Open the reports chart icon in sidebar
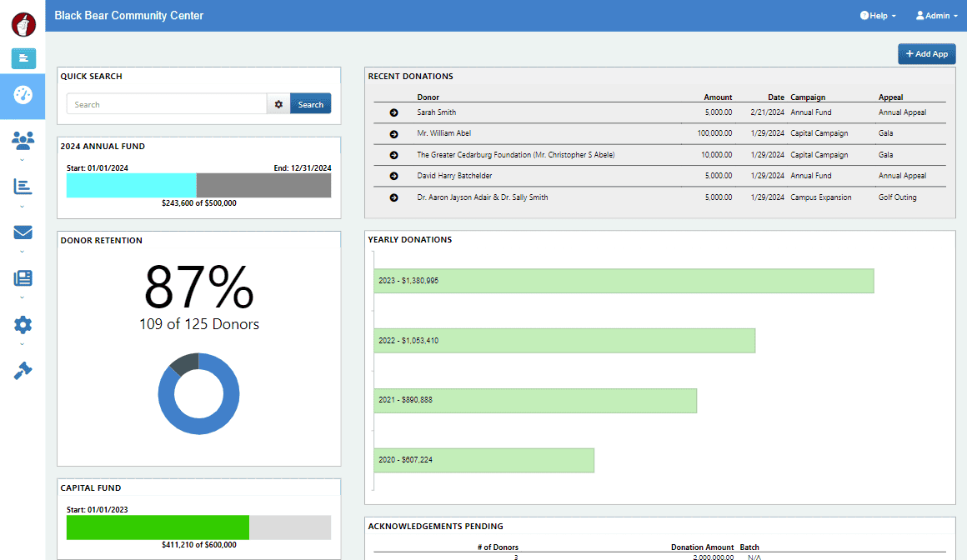The height and width of the screenshot is (560, 967). pyautogui.click(x=23, y=187)
